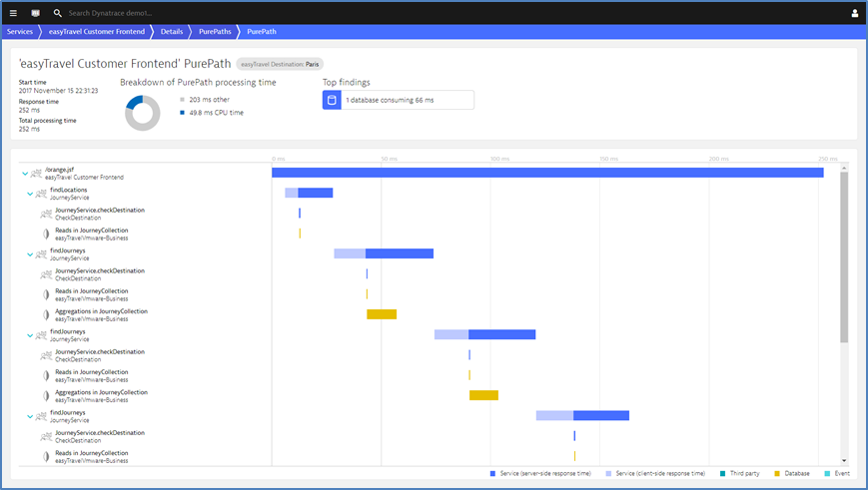The width and height of the screenshot is (868, 490).
Task: Collapse the /orange.jsf root node
Action: [x=25, y=174]
